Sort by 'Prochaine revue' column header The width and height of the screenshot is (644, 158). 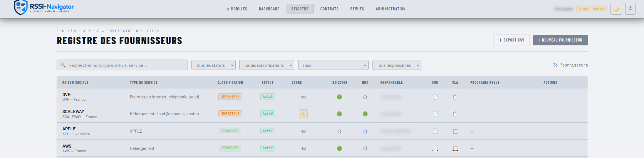tap(485, 83)
